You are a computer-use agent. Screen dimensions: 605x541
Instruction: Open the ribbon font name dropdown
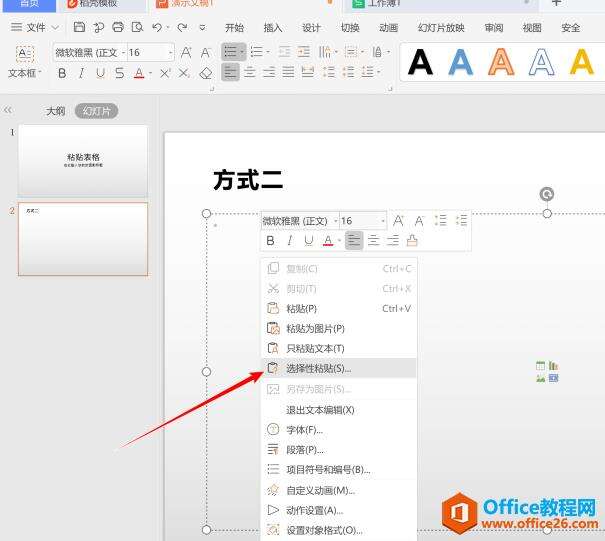[124, 52]
